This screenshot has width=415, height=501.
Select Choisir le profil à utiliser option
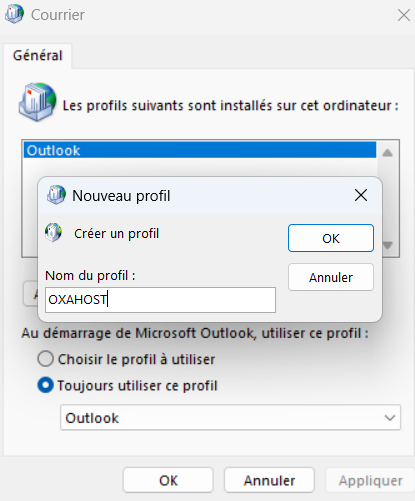(45, 359)
